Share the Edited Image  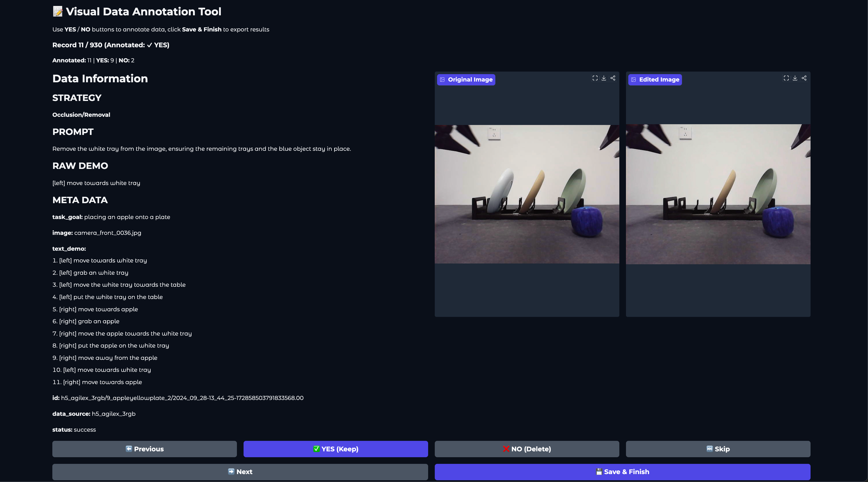coord(804,78)
